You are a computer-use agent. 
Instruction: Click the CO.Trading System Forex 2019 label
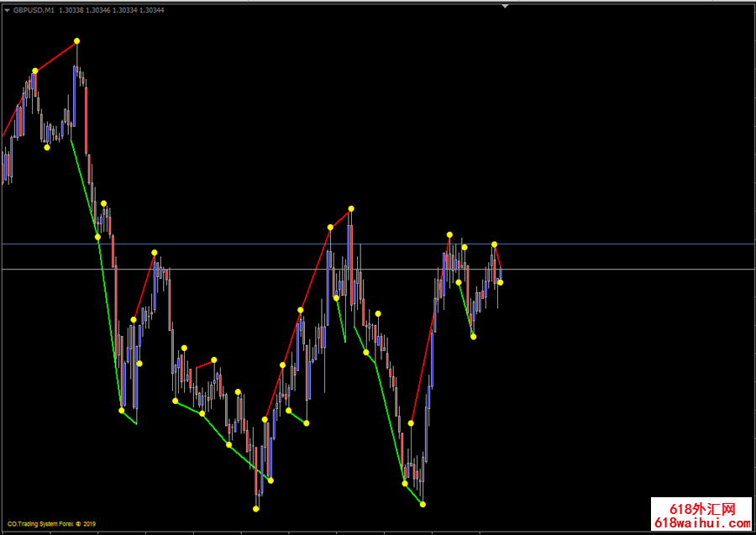(51, 524)
